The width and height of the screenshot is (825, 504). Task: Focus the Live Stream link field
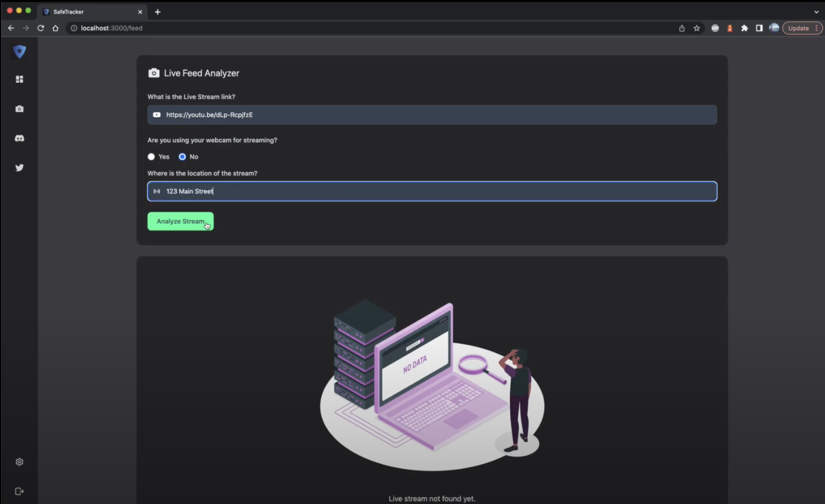click(x=432, y=115)
